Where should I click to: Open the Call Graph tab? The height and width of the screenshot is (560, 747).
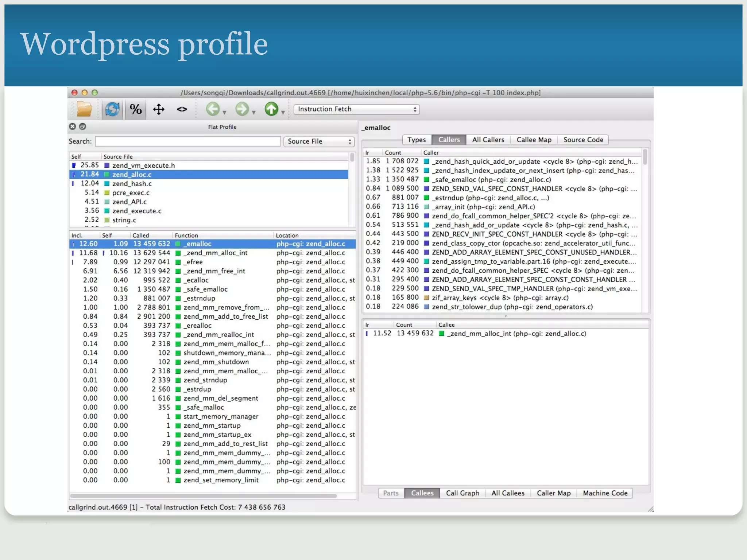coord(462,493)
